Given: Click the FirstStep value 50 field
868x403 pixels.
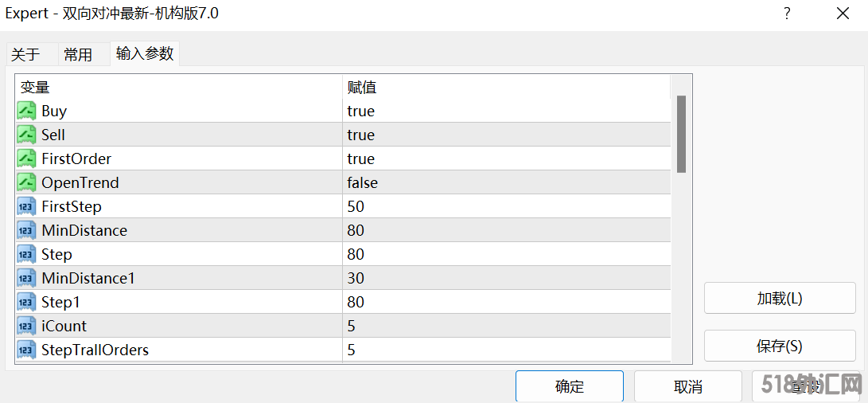Looking at the screenshot, I should coord(356,206).
